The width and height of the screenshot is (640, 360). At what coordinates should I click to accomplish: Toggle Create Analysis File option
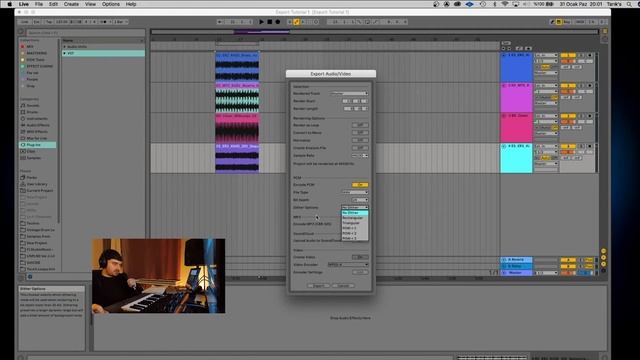point(360,148)
